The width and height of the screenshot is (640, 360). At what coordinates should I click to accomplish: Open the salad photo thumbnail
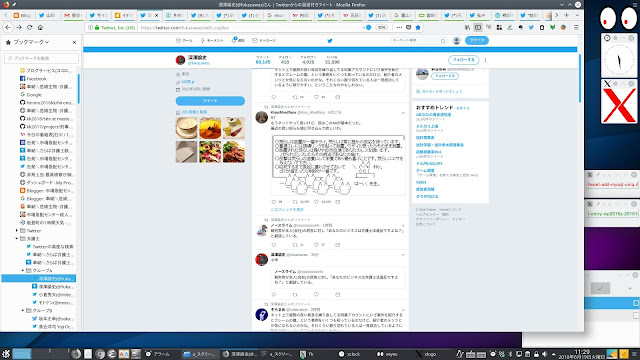pyautogui.click(x=210, y=152)
